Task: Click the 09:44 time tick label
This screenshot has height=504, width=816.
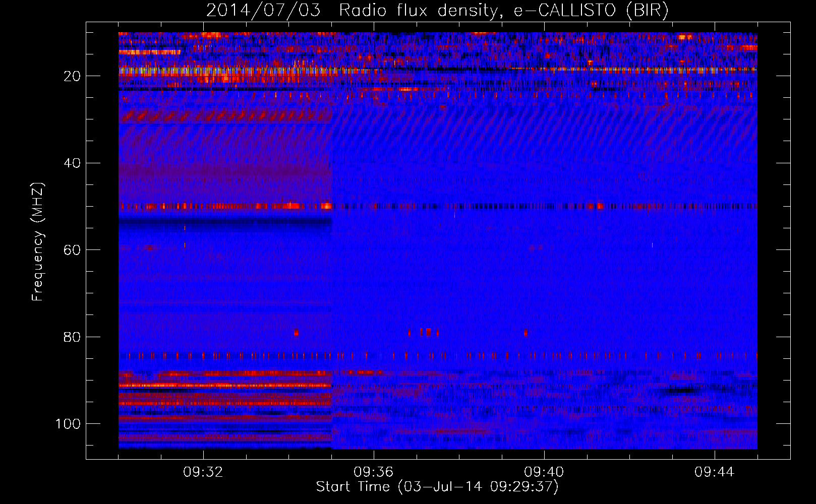Action: (x=715, y=472)
